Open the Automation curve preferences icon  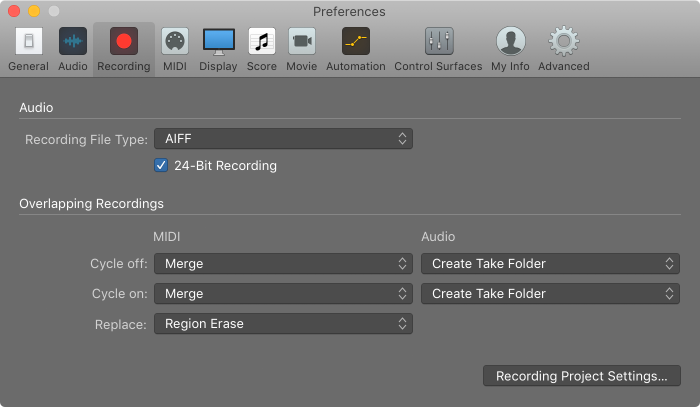click(356, 41)
